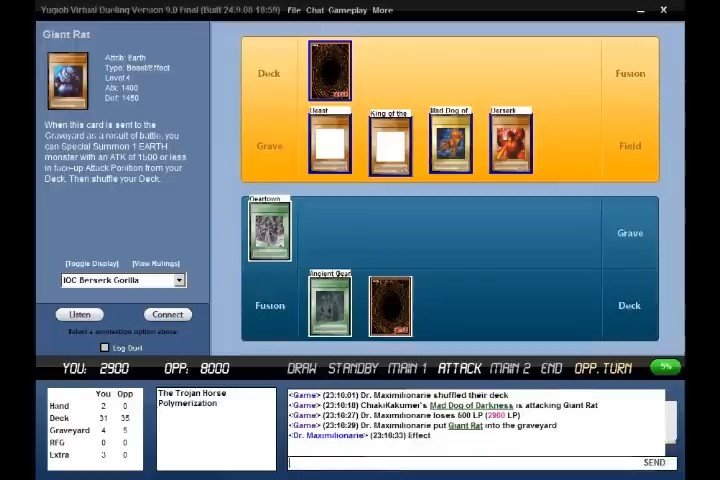
Task: Select the King of the card
Action: (390, 143)
